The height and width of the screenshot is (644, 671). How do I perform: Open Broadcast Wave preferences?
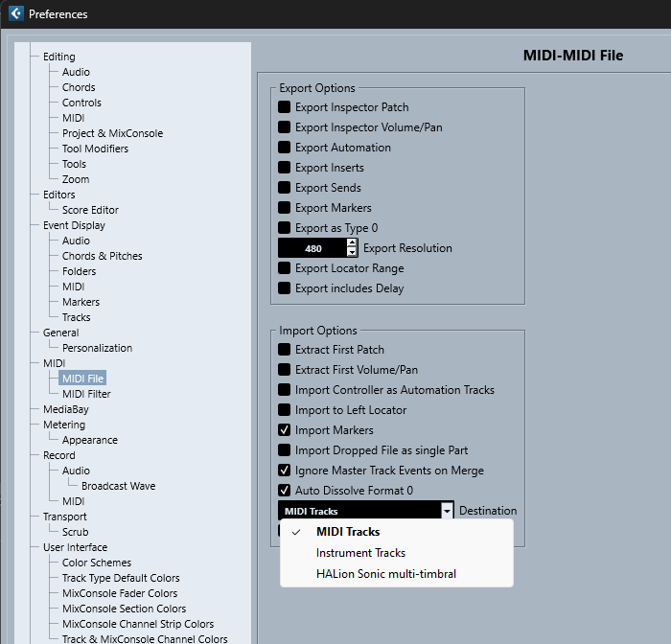click(x=119, y=486)
